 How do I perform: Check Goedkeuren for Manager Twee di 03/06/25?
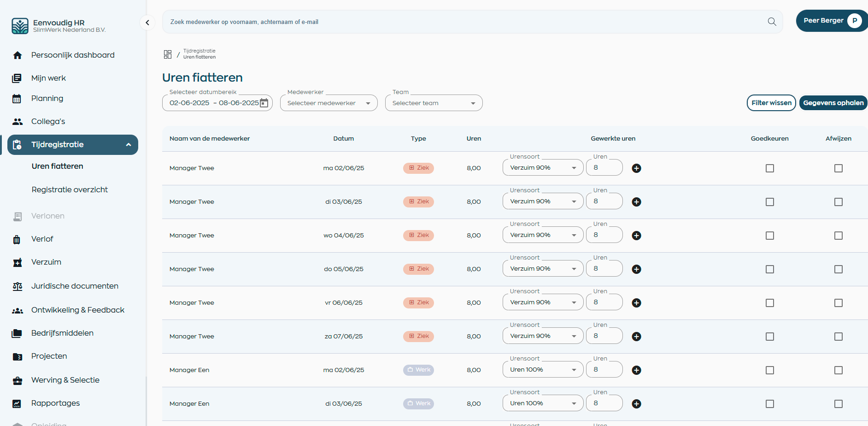tap(770, 202)
